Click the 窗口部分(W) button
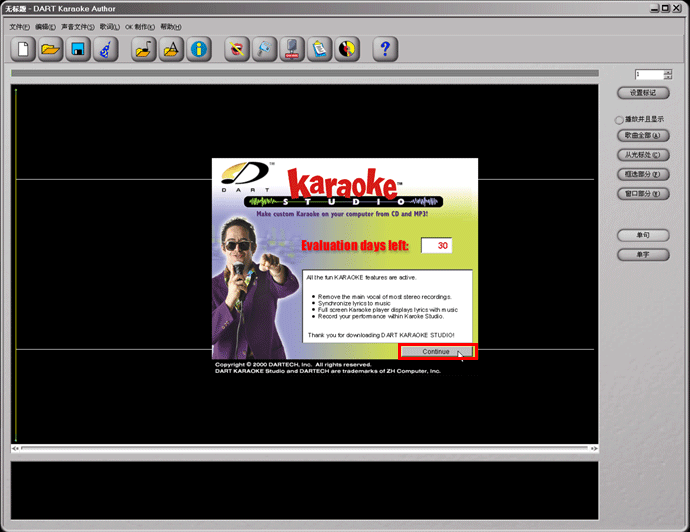 [x=643, y=194]
